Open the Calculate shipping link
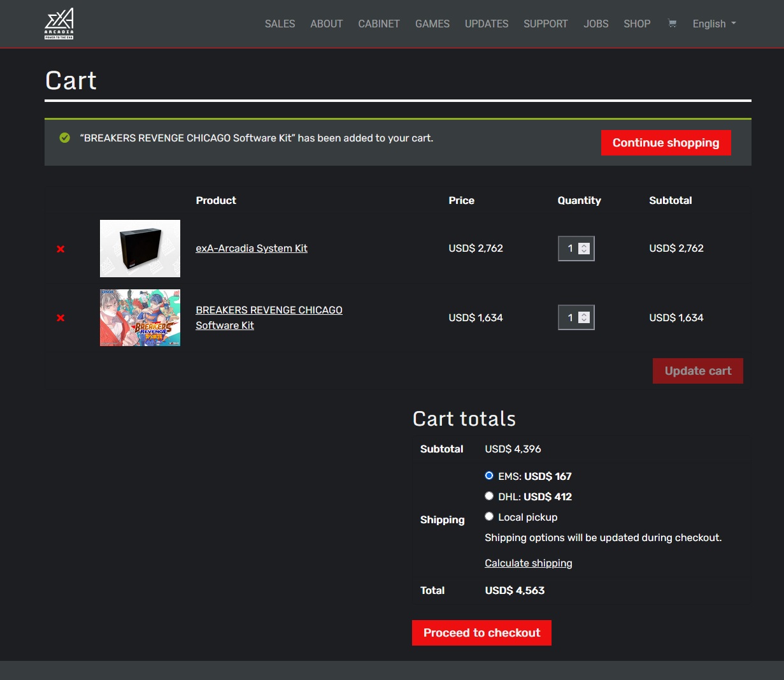This screenshot has width=784, height=680. [x=529, y=563]
